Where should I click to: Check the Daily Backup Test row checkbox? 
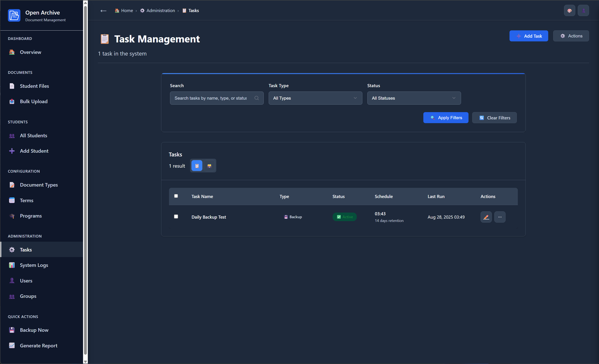tap(176, 217)
